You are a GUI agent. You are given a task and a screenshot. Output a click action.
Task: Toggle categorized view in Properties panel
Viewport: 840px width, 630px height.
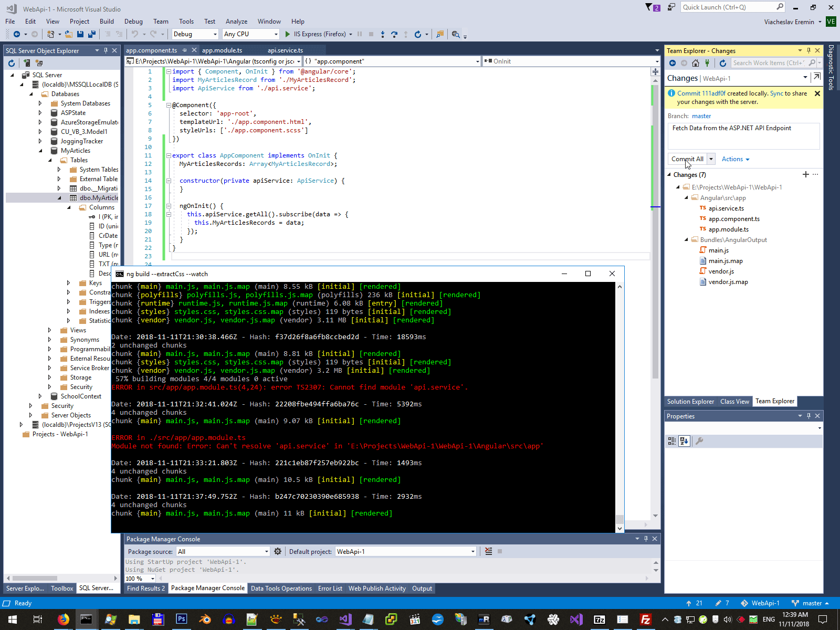pos(671,441)
